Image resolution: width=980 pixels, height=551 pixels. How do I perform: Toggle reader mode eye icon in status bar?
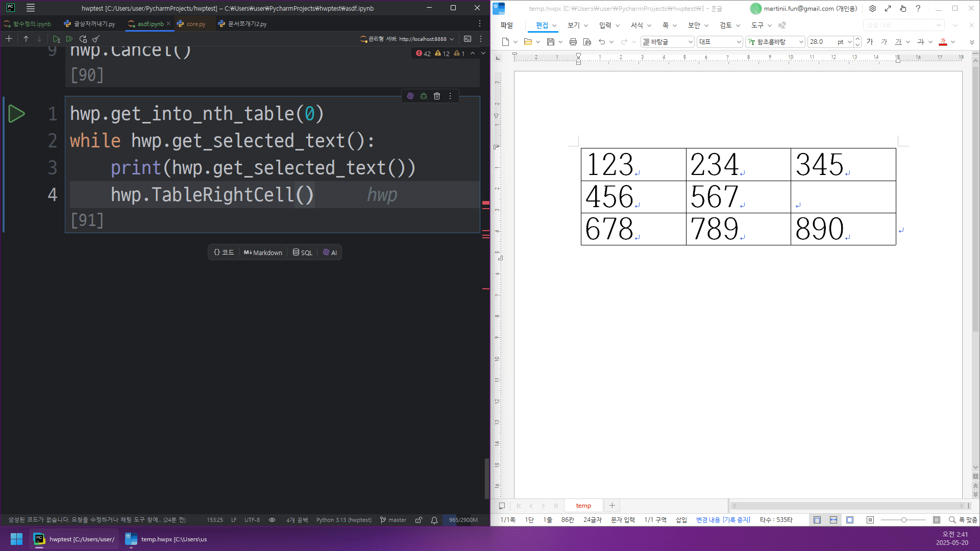coord(272,520)
